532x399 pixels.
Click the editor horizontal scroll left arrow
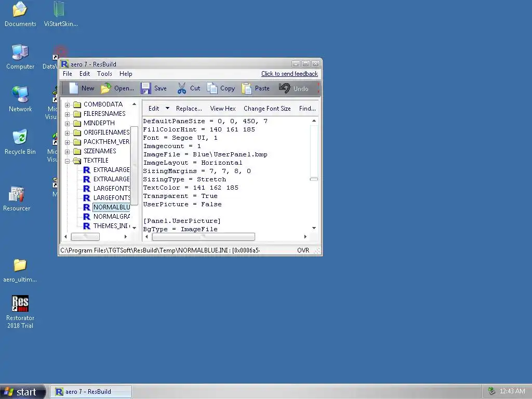(x=147, y=236)
